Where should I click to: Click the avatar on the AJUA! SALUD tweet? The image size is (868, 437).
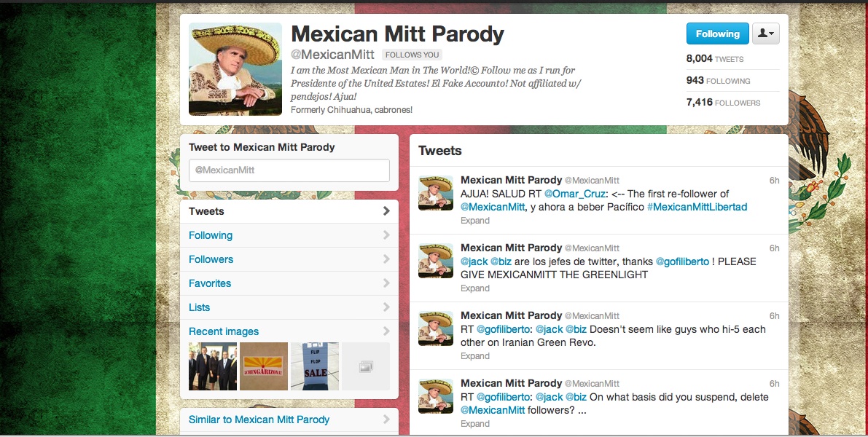pos(436,193)
